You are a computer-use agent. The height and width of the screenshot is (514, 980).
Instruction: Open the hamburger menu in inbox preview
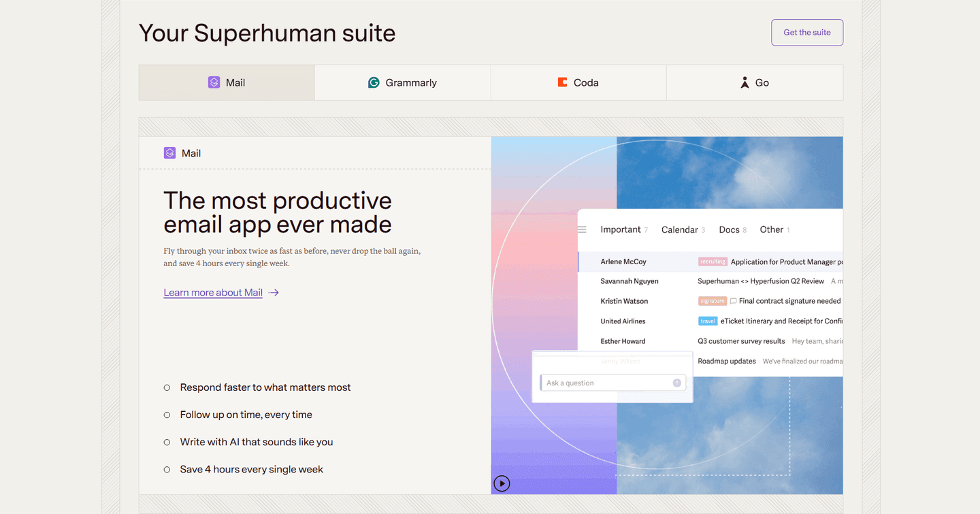582,230
